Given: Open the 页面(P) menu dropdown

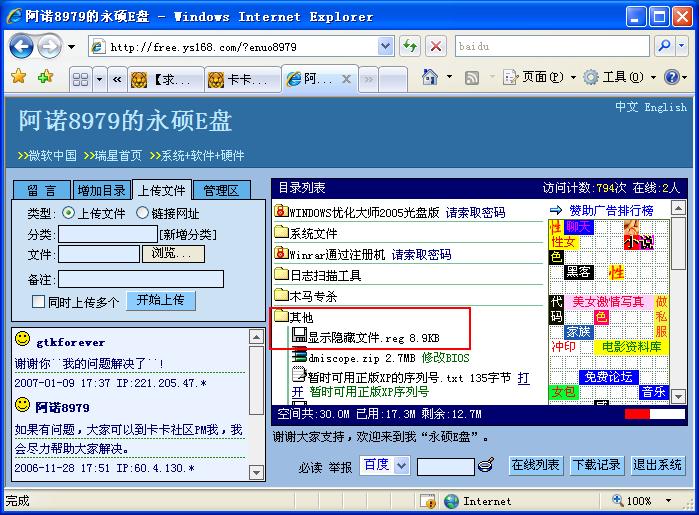Looking at the screenshot, I should (573, 78).
